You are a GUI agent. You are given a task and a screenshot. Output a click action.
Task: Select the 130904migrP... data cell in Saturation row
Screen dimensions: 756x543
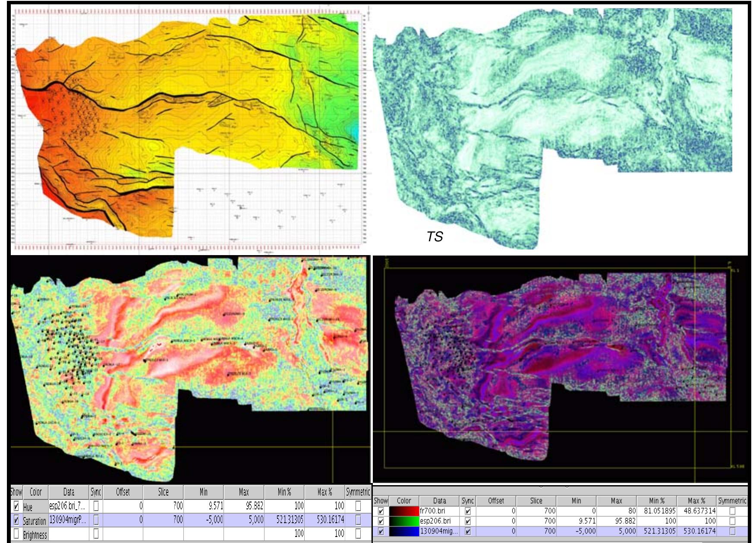[x=69, y=520]
